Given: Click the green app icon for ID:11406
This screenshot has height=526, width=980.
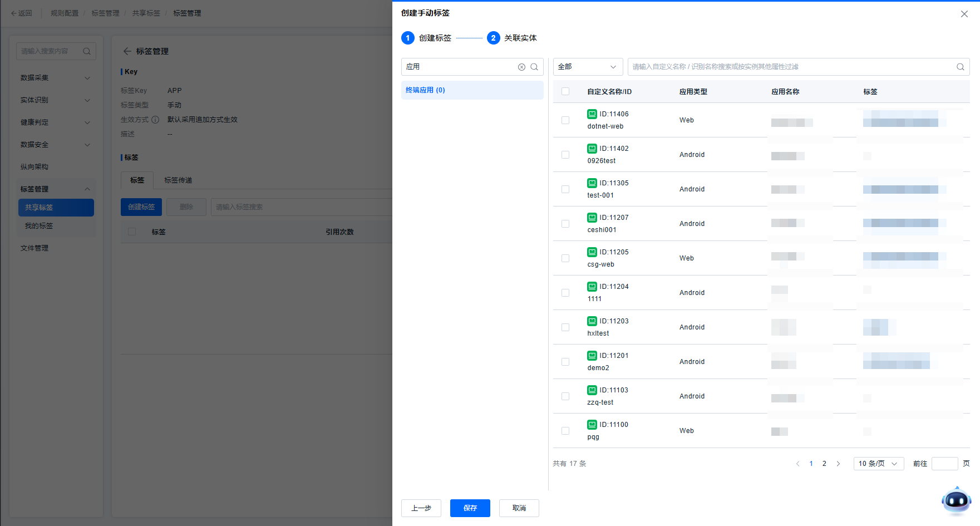Looking at the screenshot, I should click(x=592, y=114).
